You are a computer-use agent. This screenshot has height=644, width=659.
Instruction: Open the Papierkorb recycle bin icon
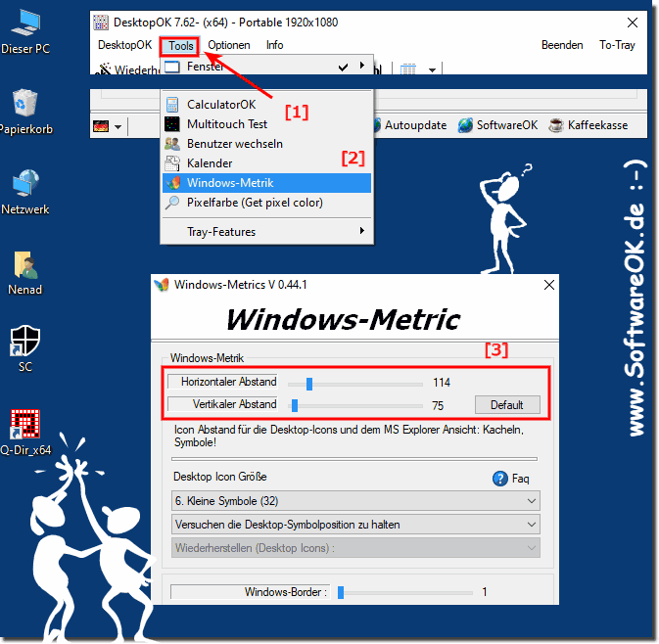(x=25, y=103)
